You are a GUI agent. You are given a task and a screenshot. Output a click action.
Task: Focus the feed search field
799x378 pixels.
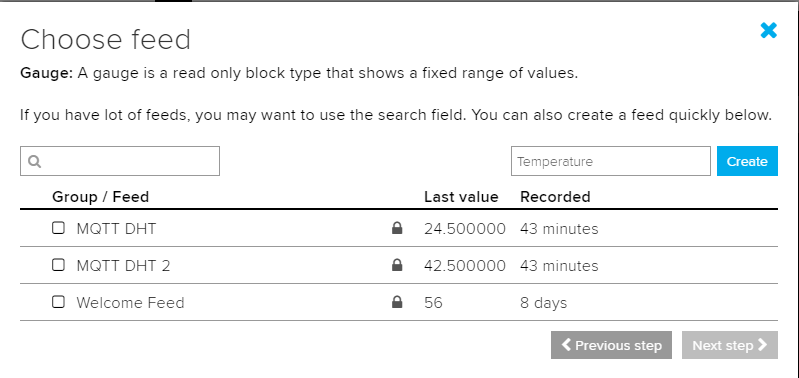(x=120, y=161)
